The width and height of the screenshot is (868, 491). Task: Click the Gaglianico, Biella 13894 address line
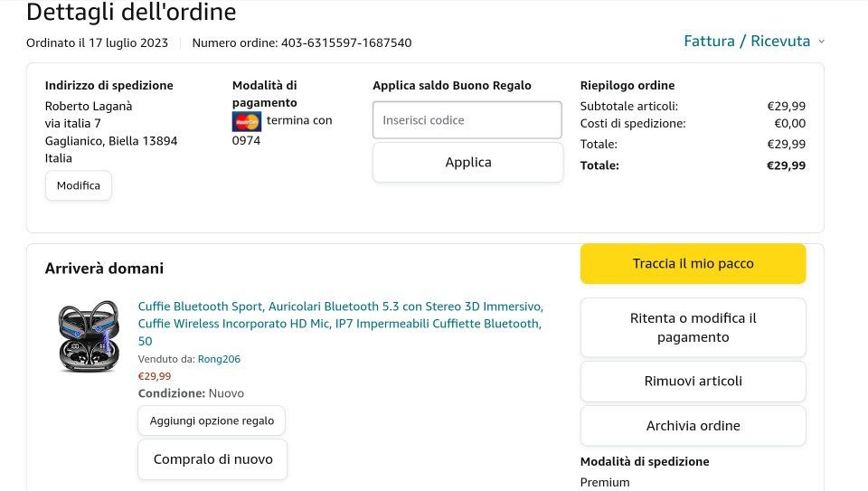pyautogui.click(x=111, y=141)
